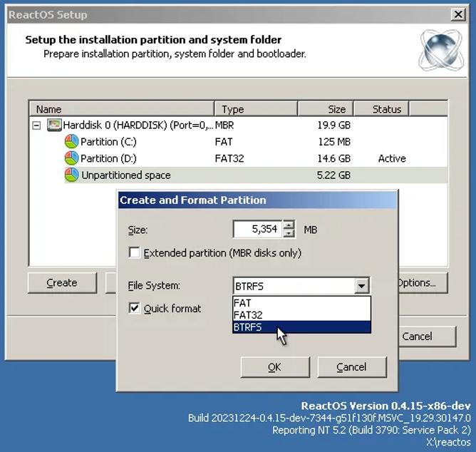Click the 14.6 GB size cell
Image resolution: width=476 pixels, height=452 pixels.
pyautogui.click(x=333, y=158)
